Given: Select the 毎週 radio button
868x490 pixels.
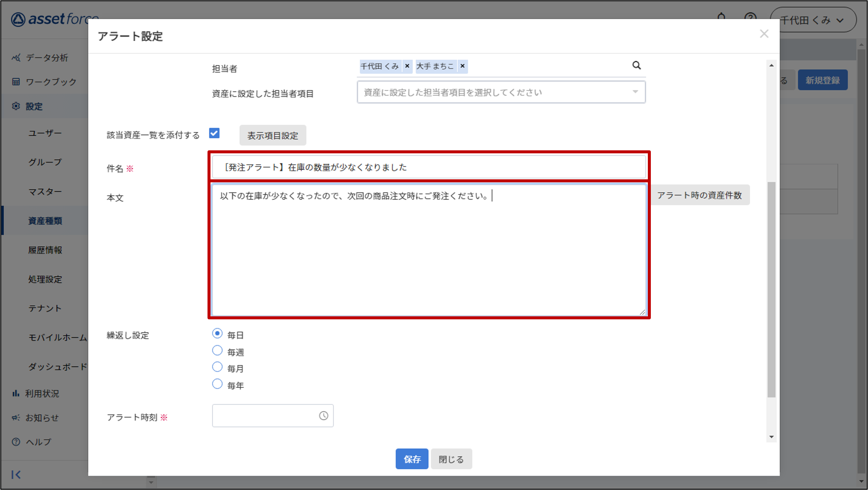Looking at the screenshot, I should (217, 351).
